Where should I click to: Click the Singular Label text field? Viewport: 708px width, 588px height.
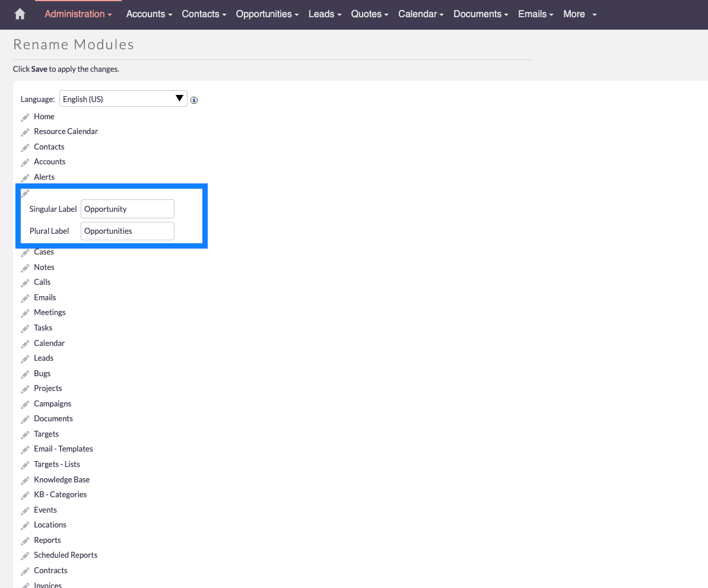point(128,209)
